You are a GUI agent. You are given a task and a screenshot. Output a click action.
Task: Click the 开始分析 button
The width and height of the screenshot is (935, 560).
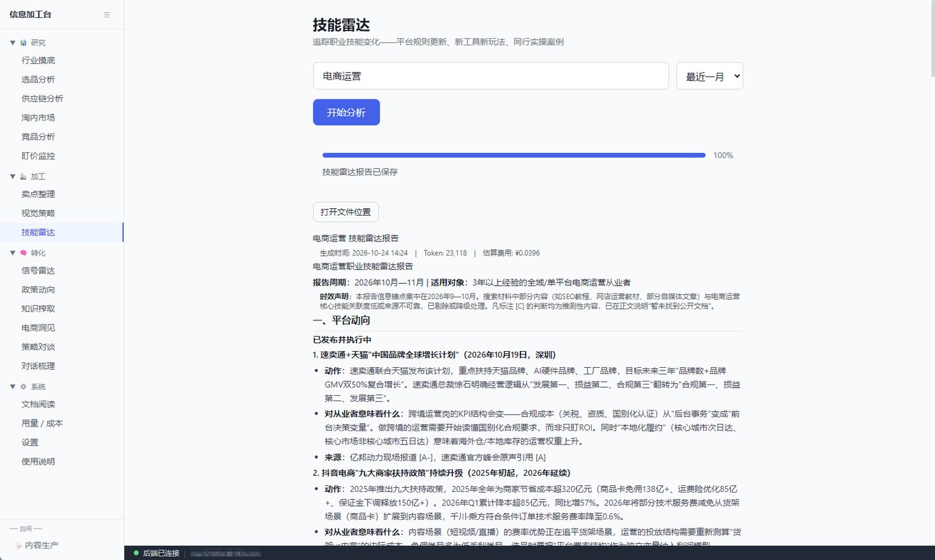point(346,112)
